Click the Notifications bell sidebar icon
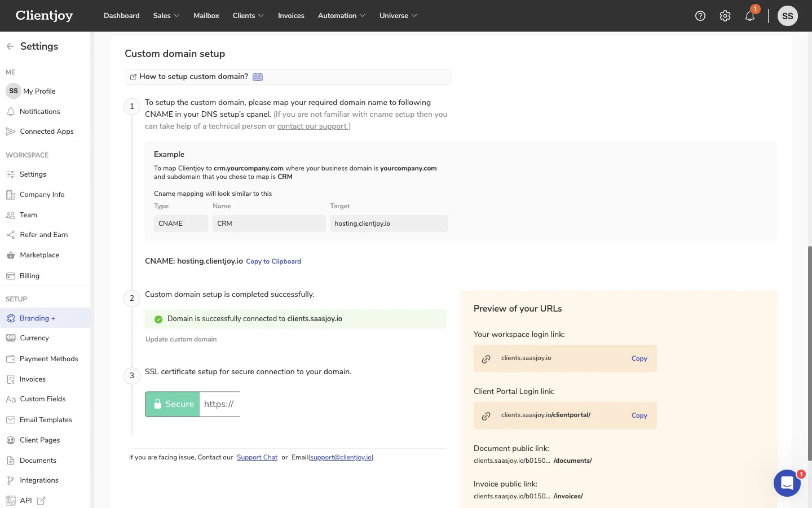The height and width of the screenshot is (508, 812). point(11,112)
